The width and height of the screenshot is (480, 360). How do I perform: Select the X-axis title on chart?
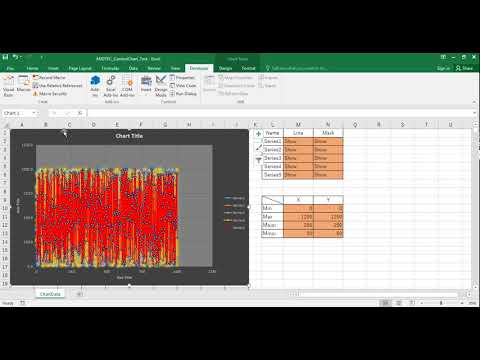click(125, 277)
